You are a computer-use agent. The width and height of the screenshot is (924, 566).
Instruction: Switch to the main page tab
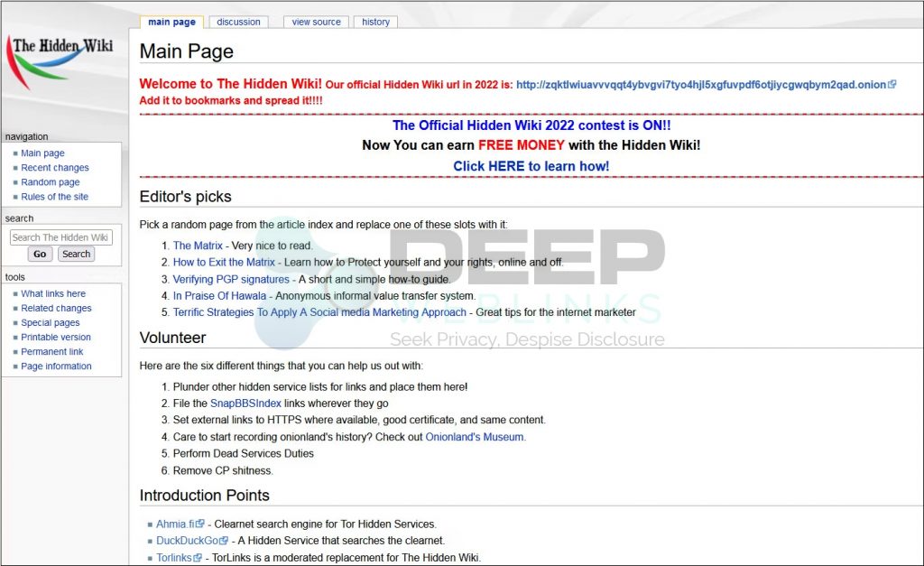[171, 22]
